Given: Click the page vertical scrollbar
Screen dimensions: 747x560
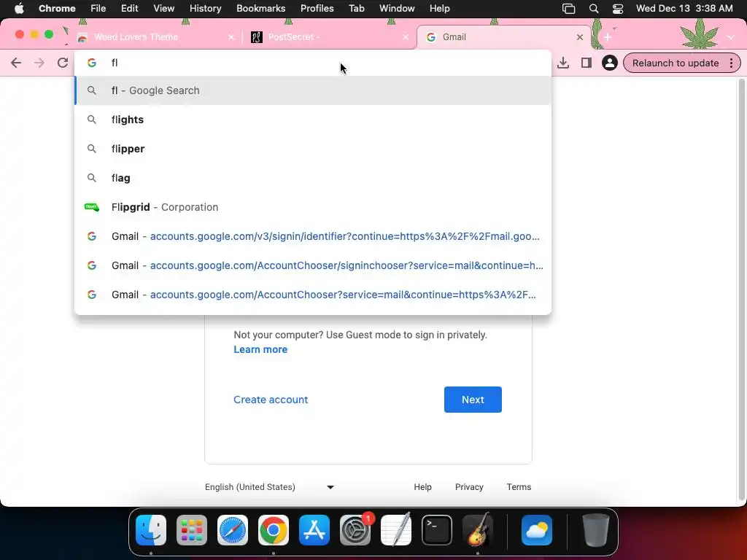Looking at the screenshot, I should pos(741,290).
